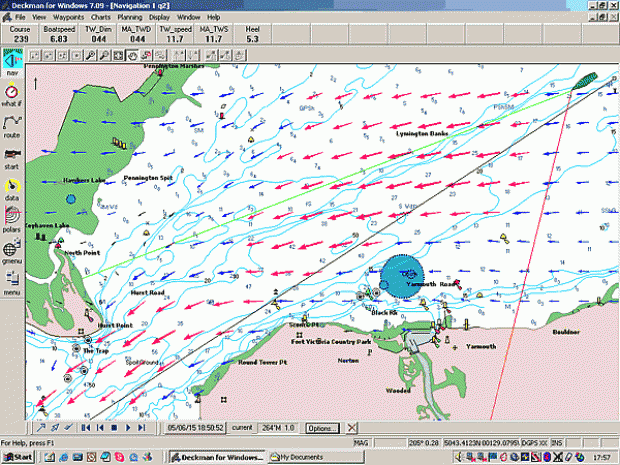Click the gmenu globe icon
Image resolution: width=620 pixels, height=465 pixels.
tap(12, 251)
